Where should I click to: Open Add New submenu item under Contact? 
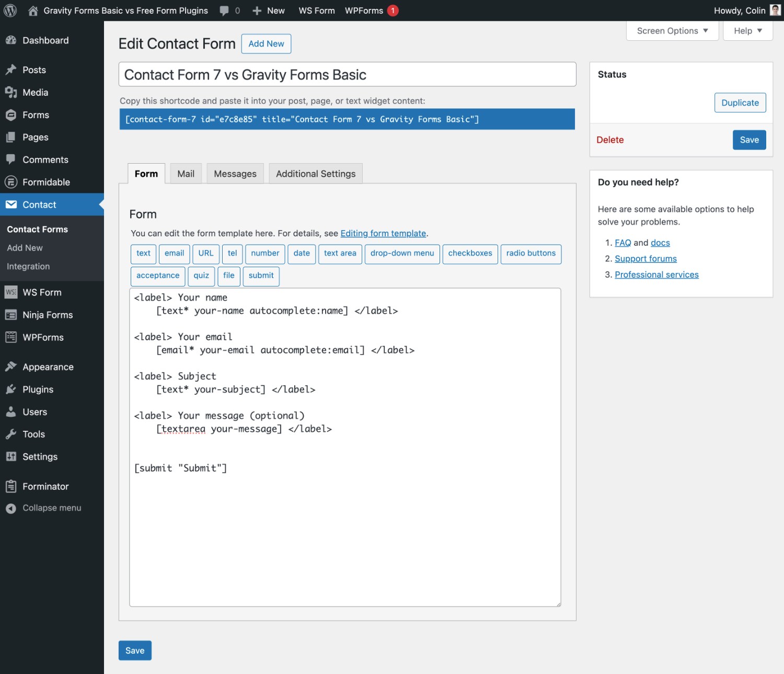pos(25,248)
